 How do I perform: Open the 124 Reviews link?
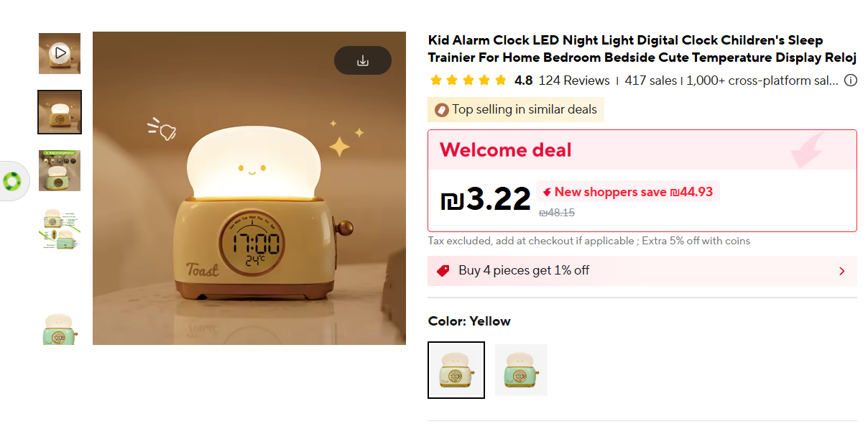(x=573, y=80)
